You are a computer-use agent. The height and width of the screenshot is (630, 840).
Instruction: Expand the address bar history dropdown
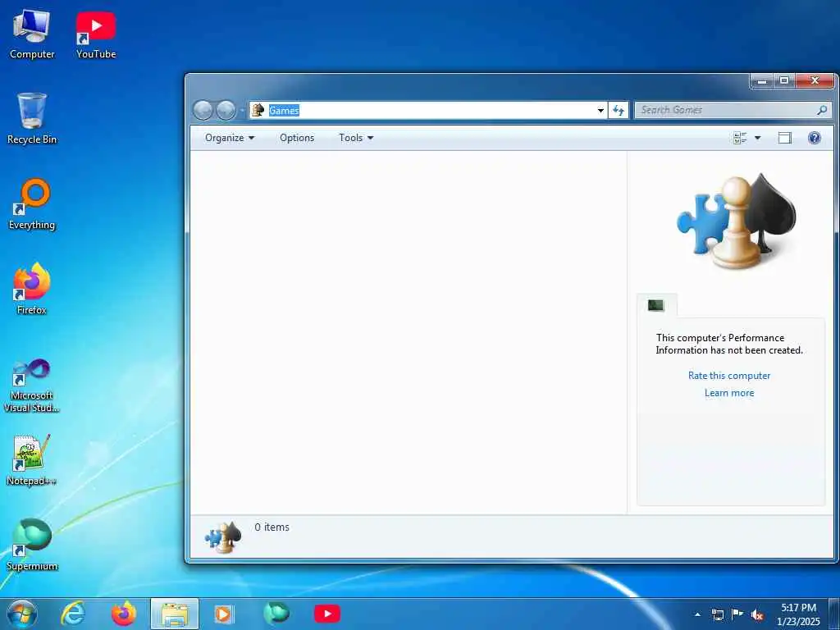coord(600,111)
